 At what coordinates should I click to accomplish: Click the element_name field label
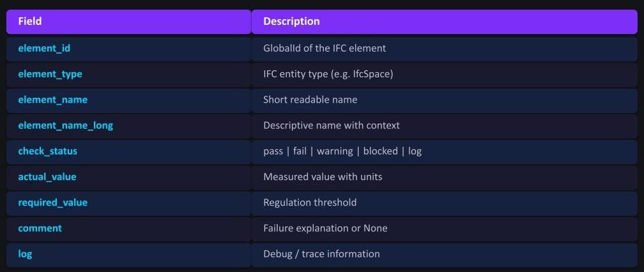[52, 100]
